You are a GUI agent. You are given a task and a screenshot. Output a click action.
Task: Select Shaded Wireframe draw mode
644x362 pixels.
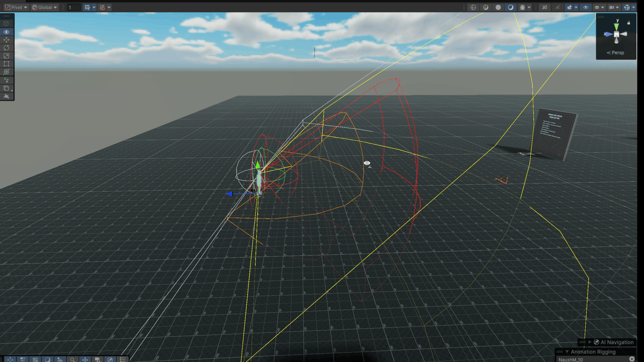[x=486, y=7]
